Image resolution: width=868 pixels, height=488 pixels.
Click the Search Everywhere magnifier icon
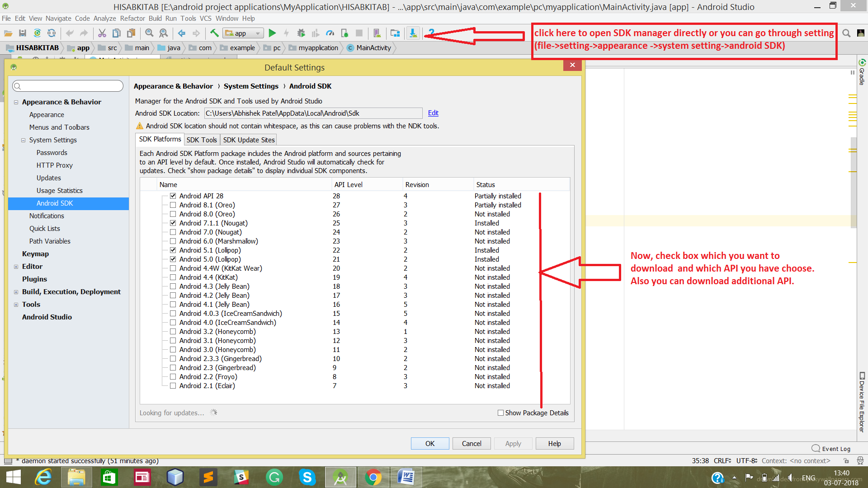846,33
